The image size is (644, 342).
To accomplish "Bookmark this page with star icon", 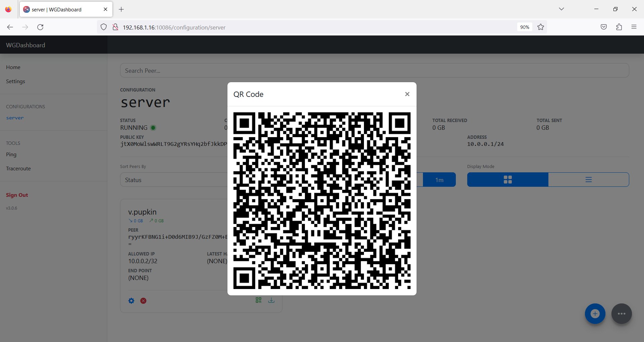I will (x=541, y=27).
